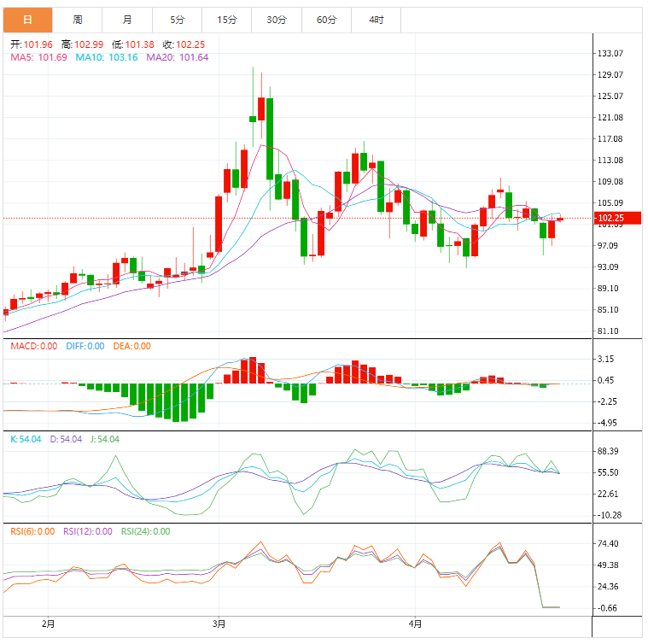Switch to the 月 monthly tab
The width and height of the screenshot is (648, 644).
pyautogui.click(x=127, y=20)
